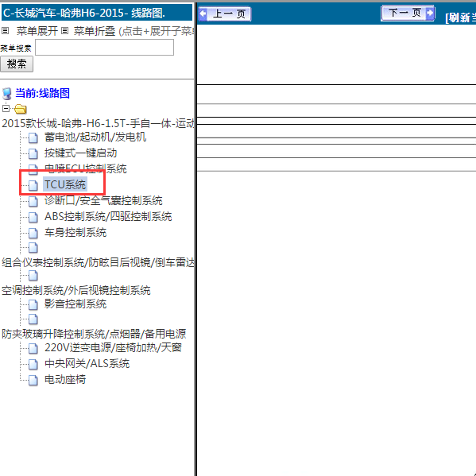Click document icon above 空调控制系统
Screen dimensions: 476x476
click(33, 276)
